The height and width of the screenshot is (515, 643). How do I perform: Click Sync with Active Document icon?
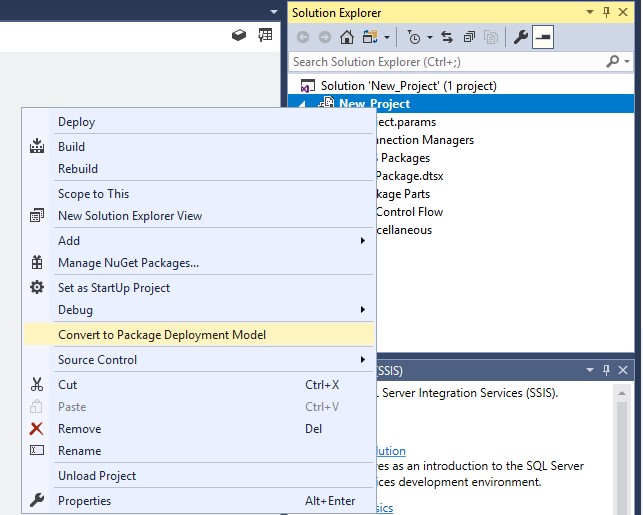446,38
